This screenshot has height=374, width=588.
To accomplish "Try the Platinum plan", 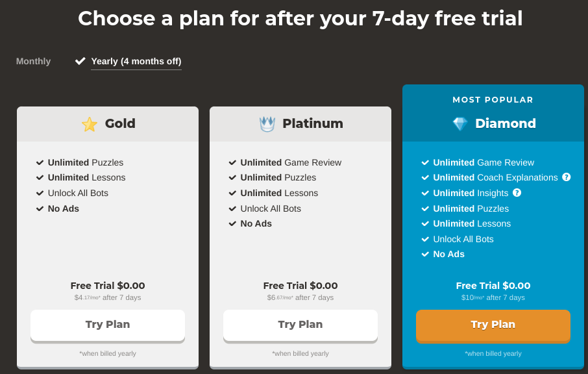I will click(300, 325).
